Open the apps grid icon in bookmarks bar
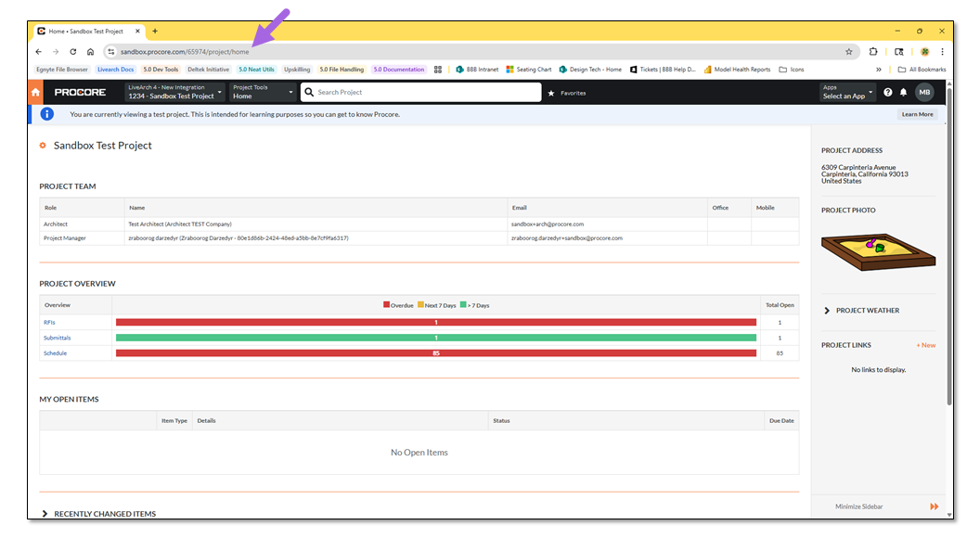The width and height of the screenshot is (980, 551). (437, 70)
